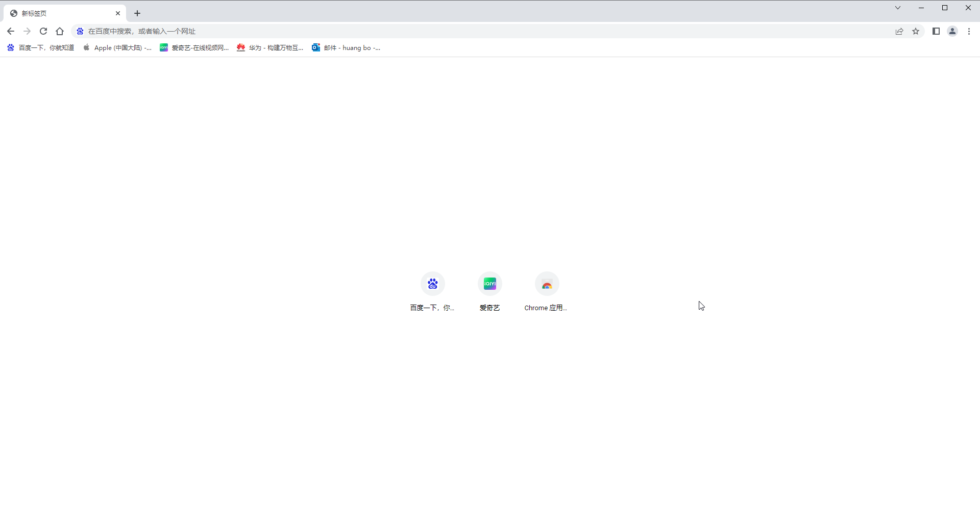Open the 百度一下 shortcut tile

point(433,291)
